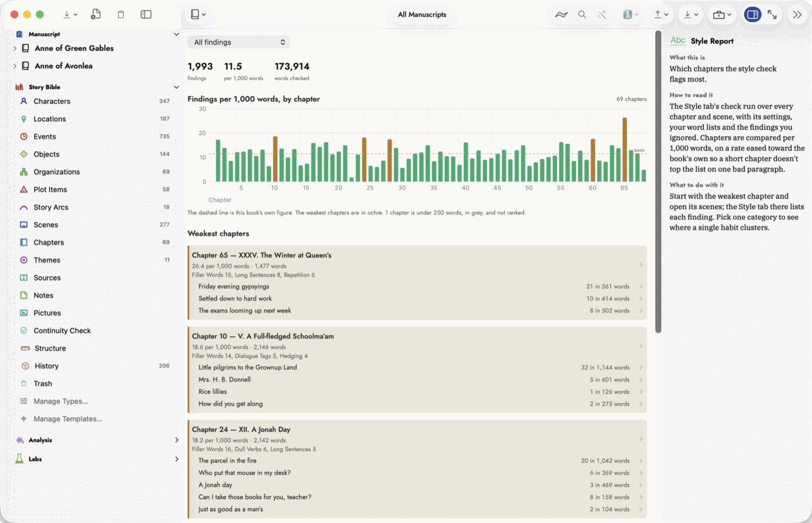Click the new document icon in toolbar
Viewport: 812px width, 523px height.
[x=96, y=15]
